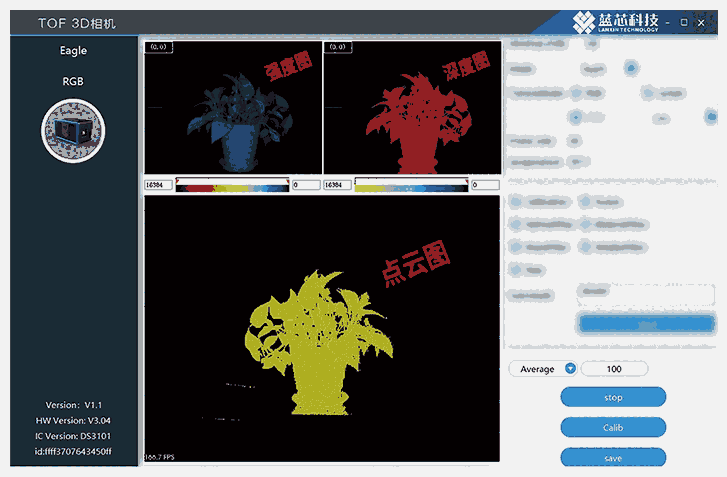Viewport: 727px width, 477px height.
Task: Click the depth min value field showing 0
Action: point(484,185)
